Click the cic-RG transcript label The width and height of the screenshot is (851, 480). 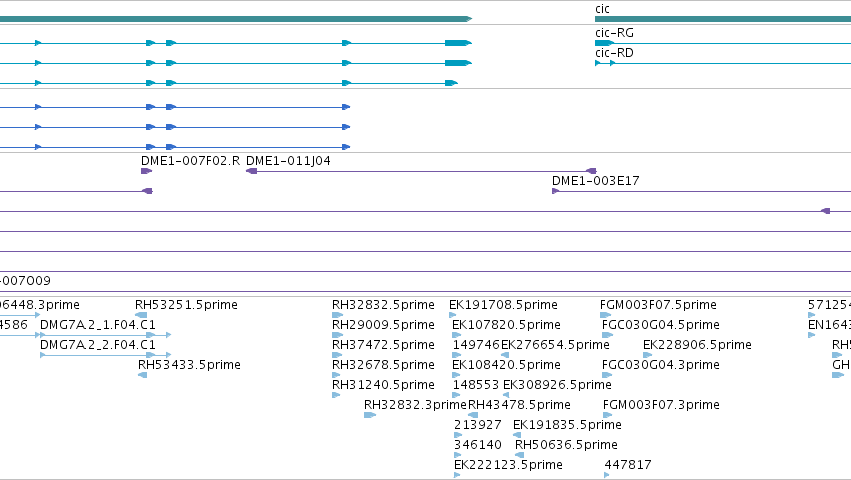[614, 33]
